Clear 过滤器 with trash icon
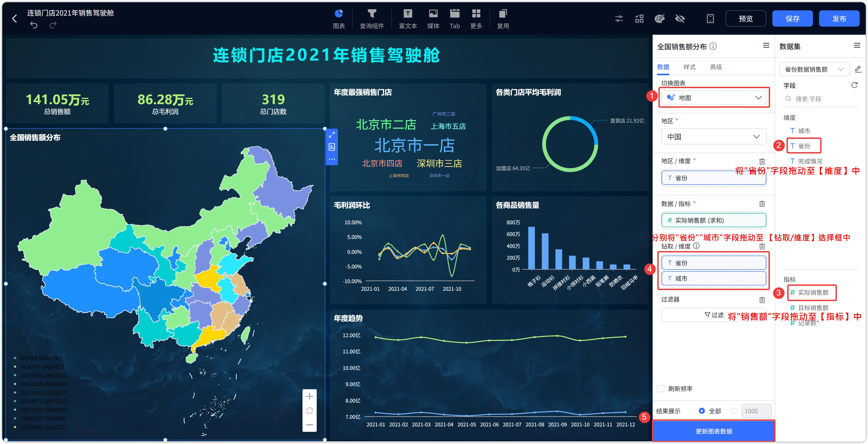Image resolution: width=868 pixels, height=444 pixels. click(762, 300)
